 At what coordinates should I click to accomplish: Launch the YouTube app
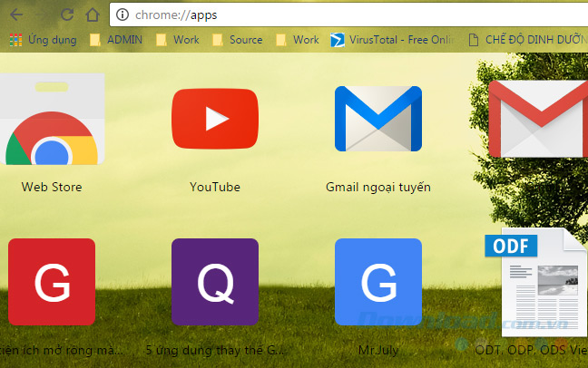pos(215,119)
